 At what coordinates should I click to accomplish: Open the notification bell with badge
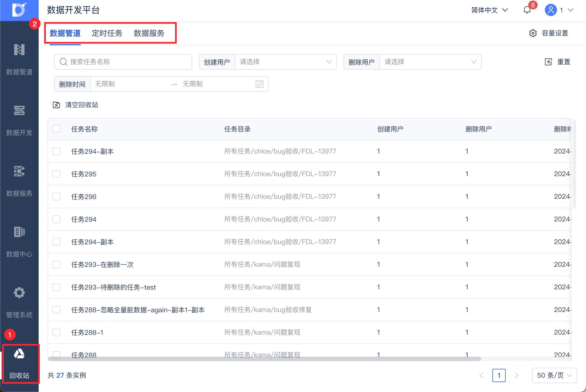click(x=527, y=10)
